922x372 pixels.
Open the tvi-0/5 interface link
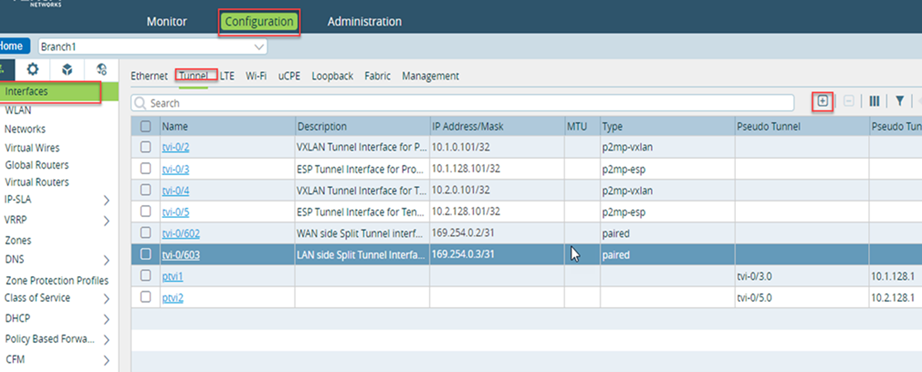175,212
